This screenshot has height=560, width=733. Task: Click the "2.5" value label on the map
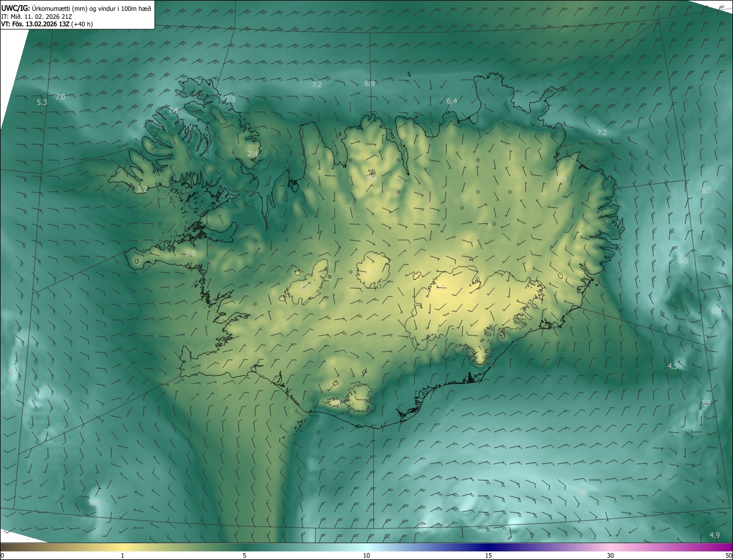(191, 253)
